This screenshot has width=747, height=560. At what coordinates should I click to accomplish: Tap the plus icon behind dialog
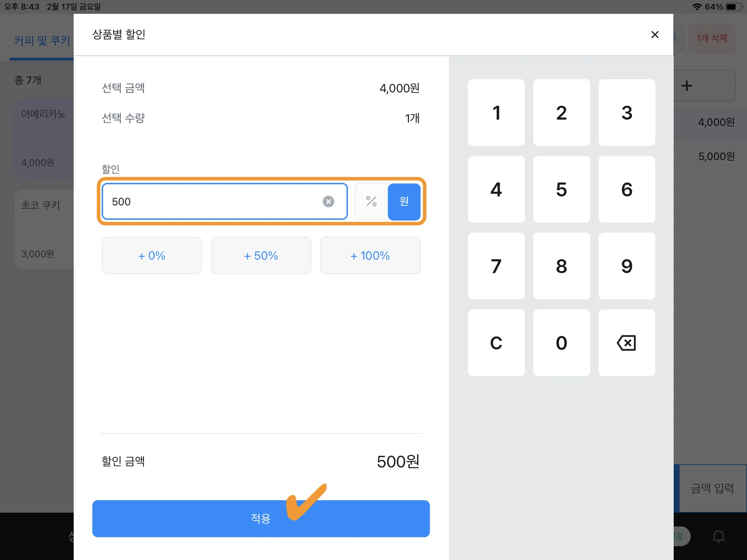pos(687,86)
